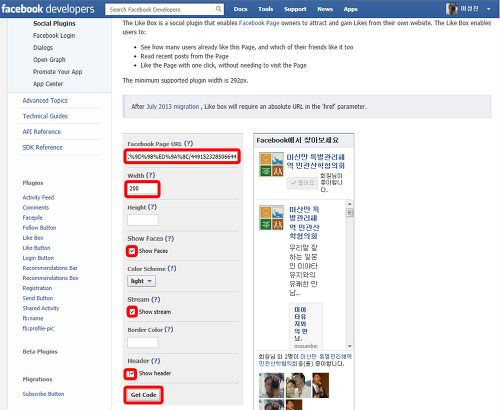
Task: Open July 2013 migration link
Action: click(173, 107)
